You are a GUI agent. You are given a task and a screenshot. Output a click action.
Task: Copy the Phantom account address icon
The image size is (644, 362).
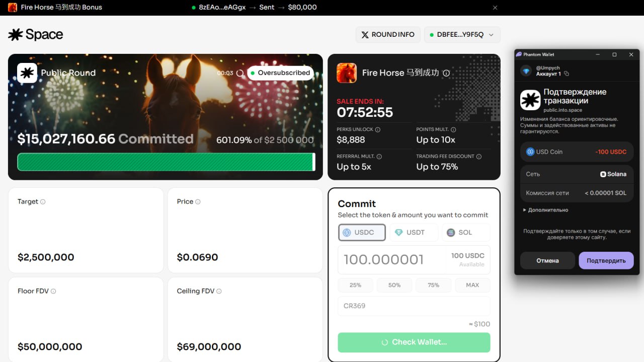[x=567, y=74]
